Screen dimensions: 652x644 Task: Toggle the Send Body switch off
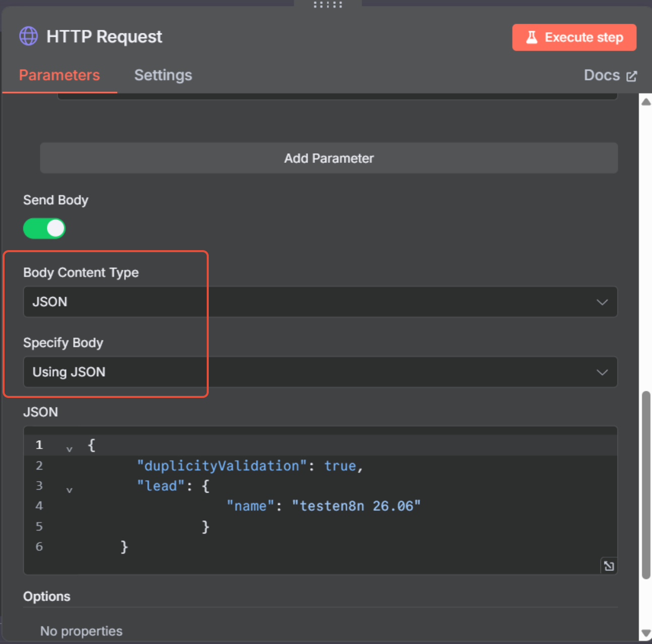(44, 228)
